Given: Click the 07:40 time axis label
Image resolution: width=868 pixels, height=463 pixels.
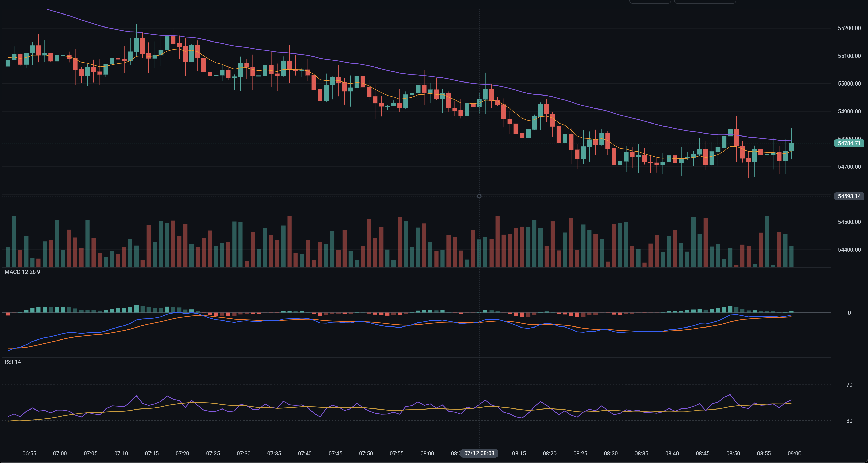Looking at the screenshot, I should 305,453.
